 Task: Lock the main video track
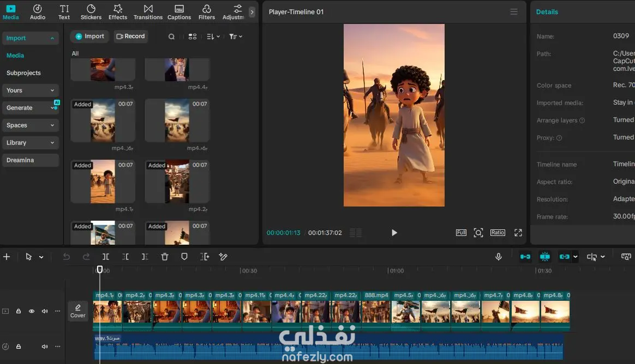tap(19, 311)
